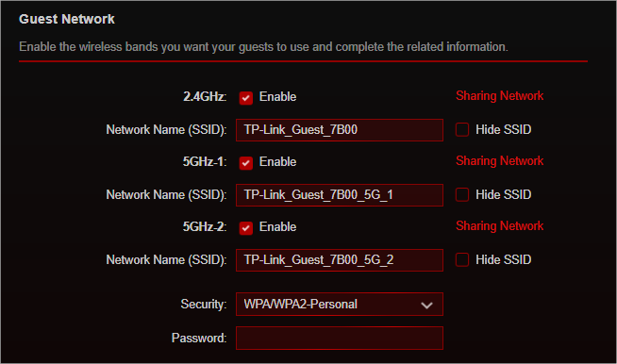617x364 pixels.
Task: Tick Hide SSID for the 2.4GHz network
Action: coord(462,129)
